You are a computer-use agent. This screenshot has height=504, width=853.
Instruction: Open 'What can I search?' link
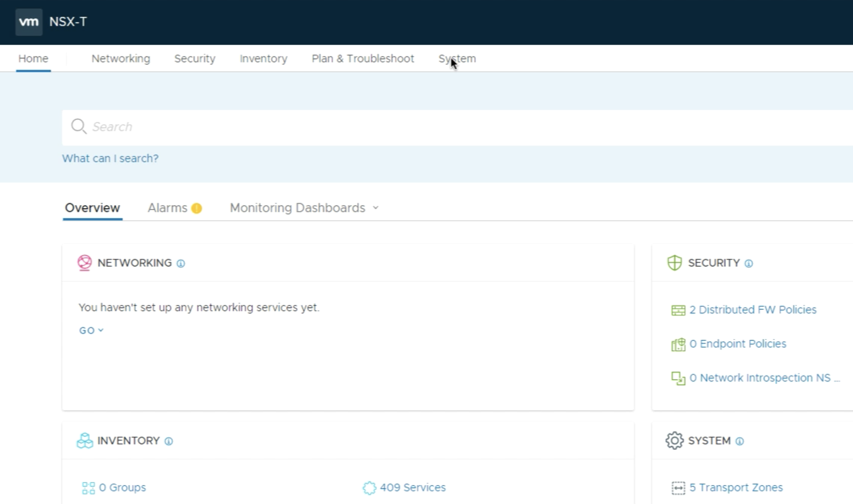[110, 158]
